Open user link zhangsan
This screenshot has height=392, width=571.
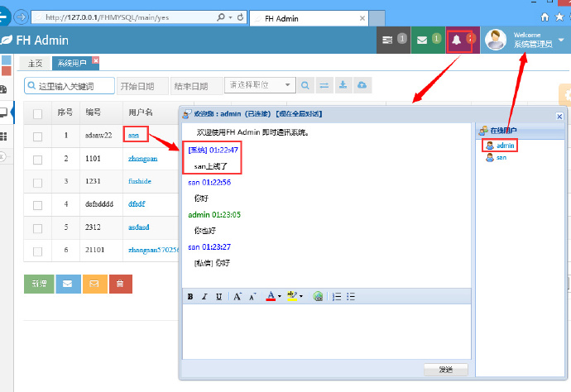142,159
